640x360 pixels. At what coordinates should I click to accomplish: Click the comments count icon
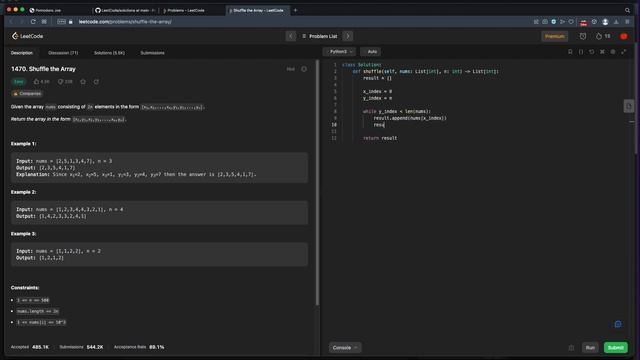click(60, 82)
